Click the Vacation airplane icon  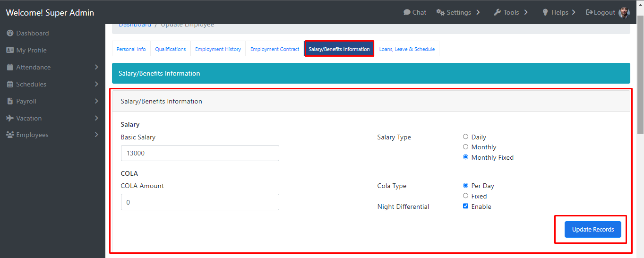(x=10, y=118)
